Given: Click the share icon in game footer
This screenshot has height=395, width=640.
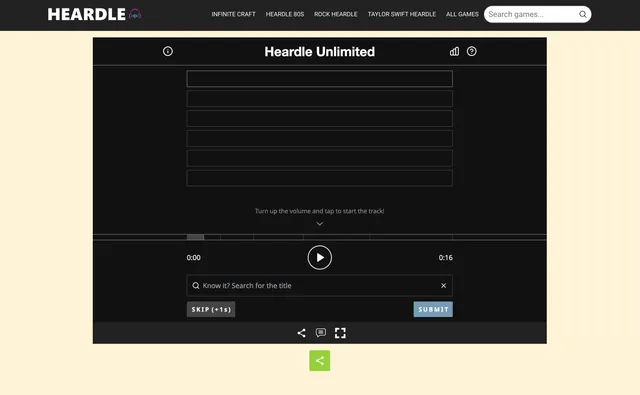Looking at the screenshot, I should click(301, 333).
